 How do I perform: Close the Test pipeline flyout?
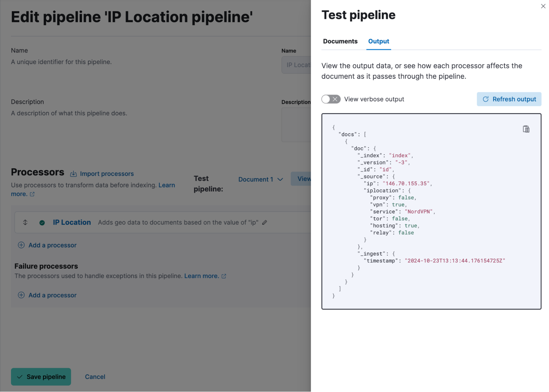[x=543, y=6]
